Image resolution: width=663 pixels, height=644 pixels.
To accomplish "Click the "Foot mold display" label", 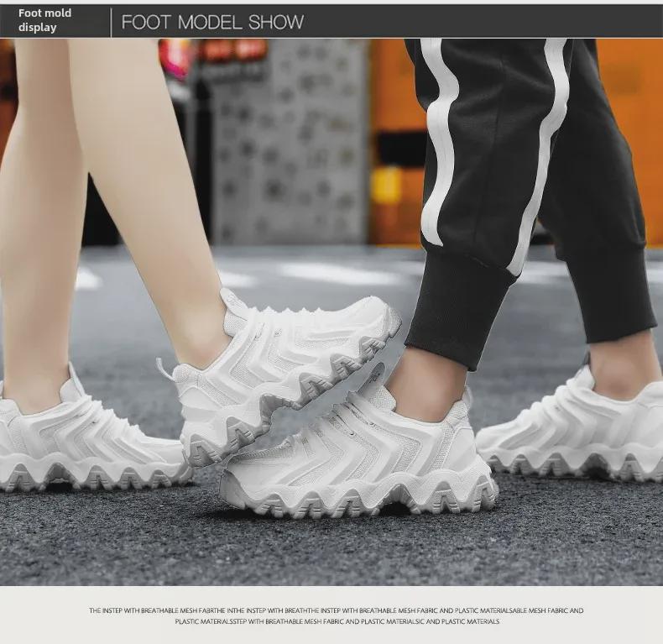I will (44, 20).
